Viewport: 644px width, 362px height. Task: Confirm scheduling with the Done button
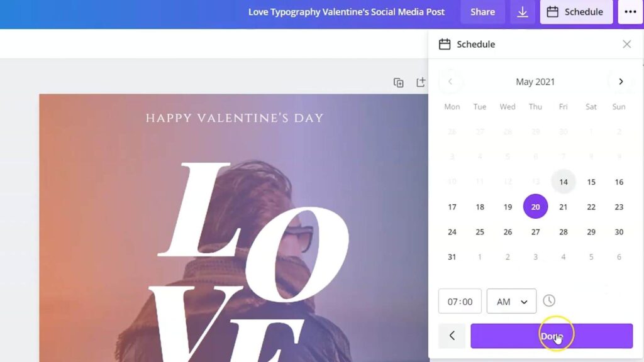pyautogui.click(x=552, y=336)
